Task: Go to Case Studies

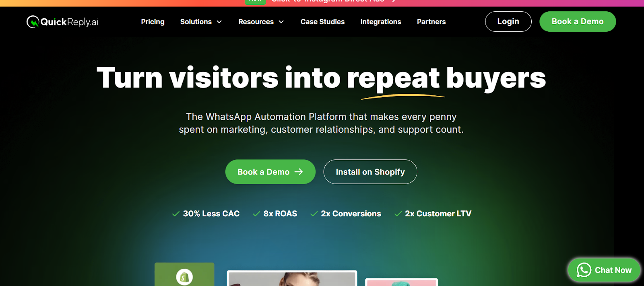Action: [322, 22]
